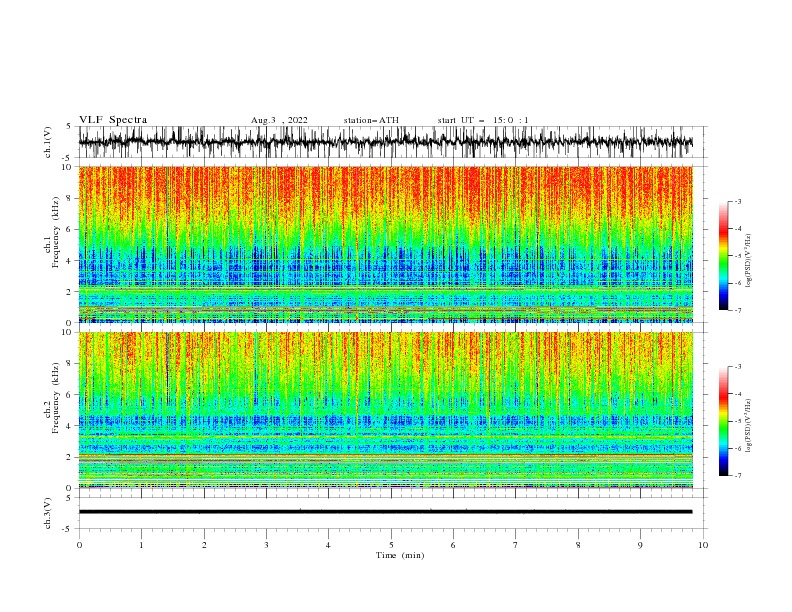Click the "0" tick on the time axis
Viewport: 792px width, 612px height.
point(79,545)
